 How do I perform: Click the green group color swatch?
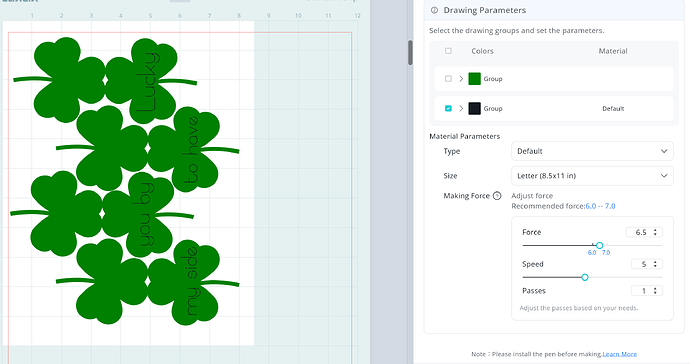474,79
